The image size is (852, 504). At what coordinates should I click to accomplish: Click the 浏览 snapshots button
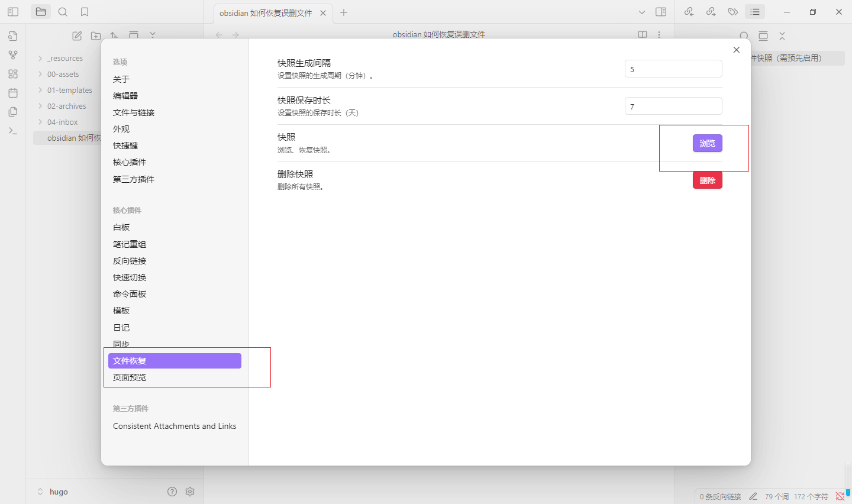pyautogui.click(x=707, y=143)
